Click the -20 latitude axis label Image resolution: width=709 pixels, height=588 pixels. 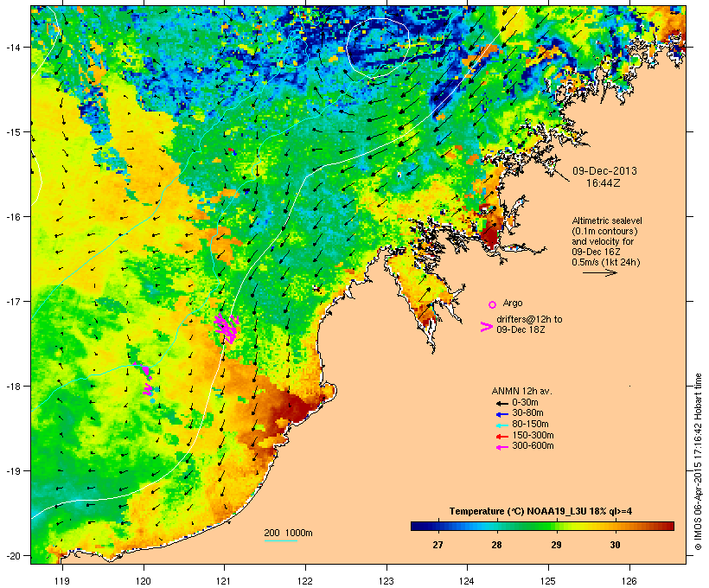[12, 556]
